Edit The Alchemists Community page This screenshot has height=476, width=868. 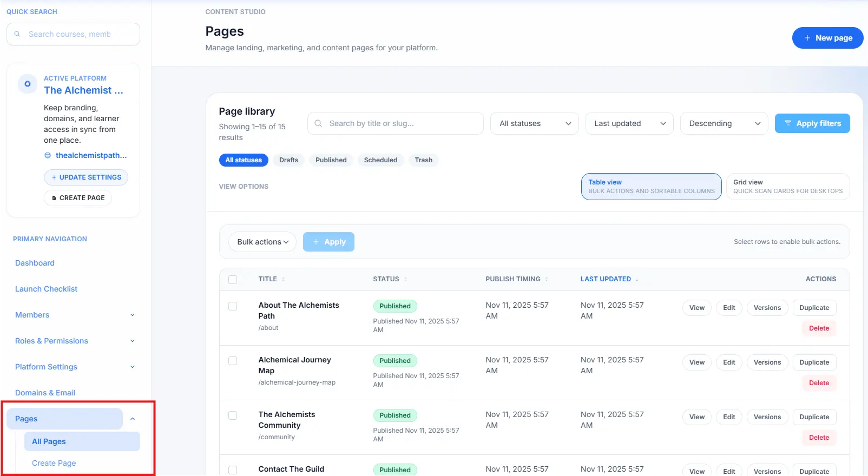pyautogui.click(x=729, y=417)
